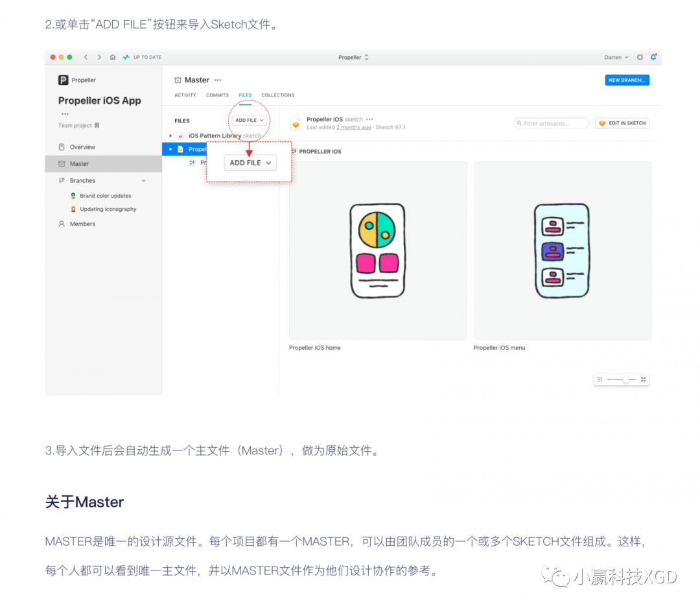Select Master in the sidebar
The image size is (700, 608).
tap(103, 164)
